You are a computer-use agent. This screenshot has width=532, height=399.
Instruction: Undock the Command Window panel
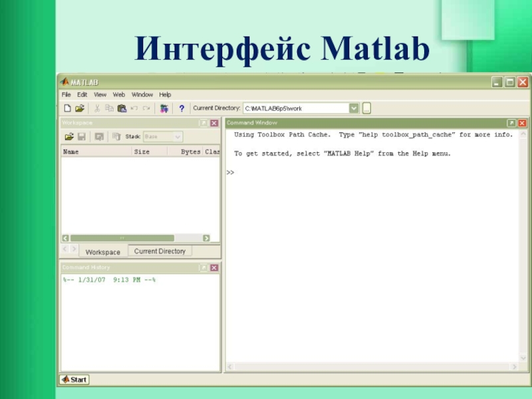[511, 123]
